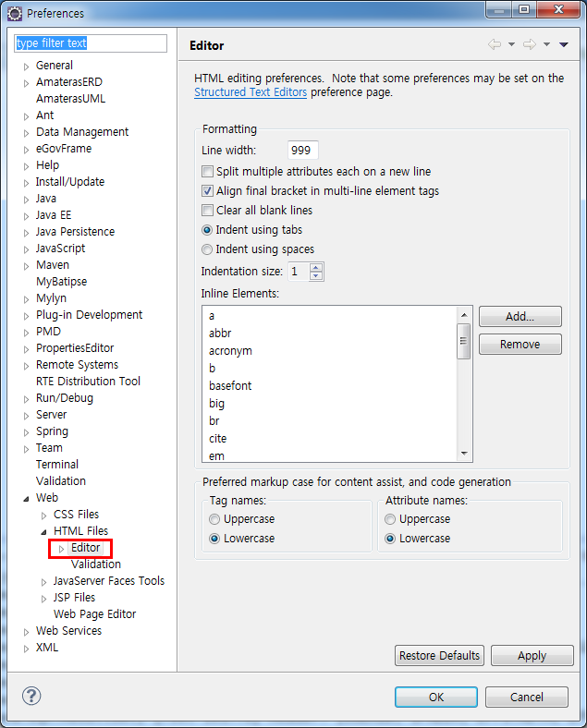Open the forward history dropdown arrow
Image resolution: width=587 pixels, height=728 pixels.
coord(547,44)
